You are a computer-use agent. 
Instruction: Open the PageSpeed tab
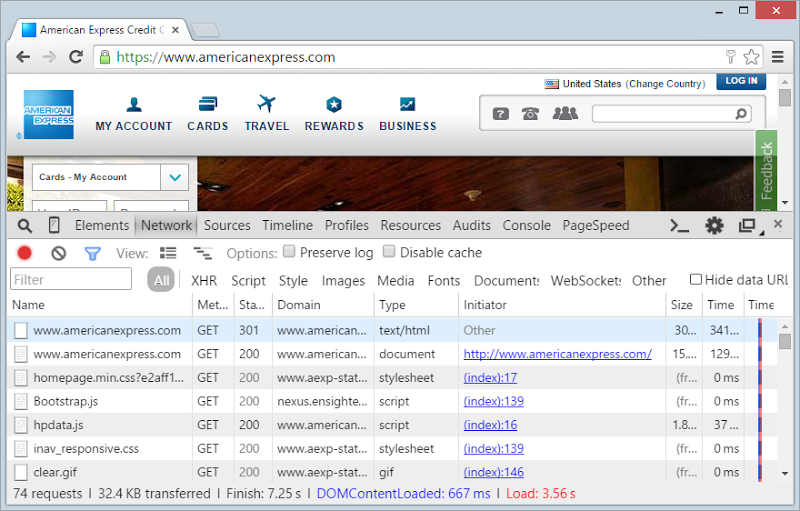(x=596, y=225)
